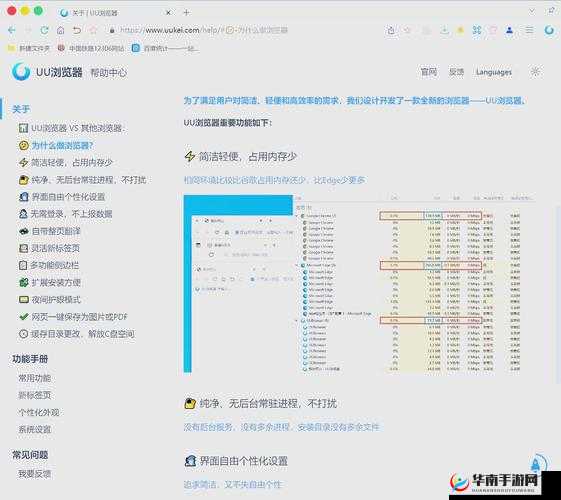This screenshot has height=500, width=561.
Task: Open 新标签页 under 功能手册
Action: click(34, 395)
